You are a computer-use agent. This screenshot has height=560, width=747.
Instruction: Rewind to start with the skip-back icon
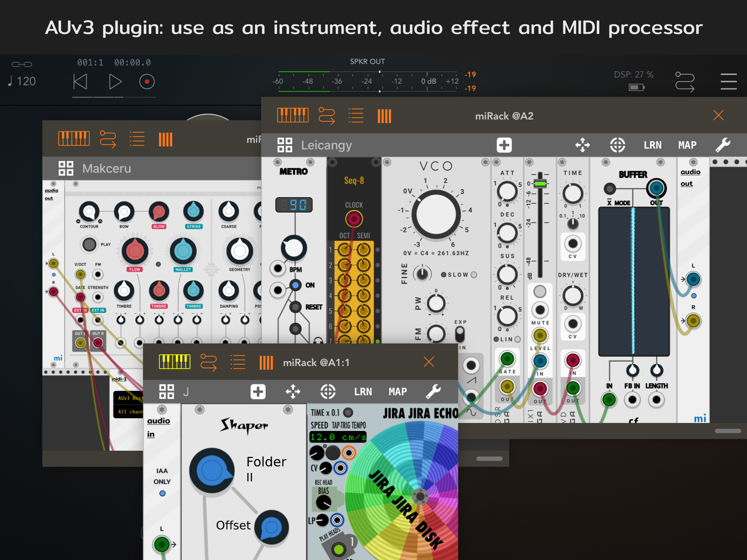80,82
